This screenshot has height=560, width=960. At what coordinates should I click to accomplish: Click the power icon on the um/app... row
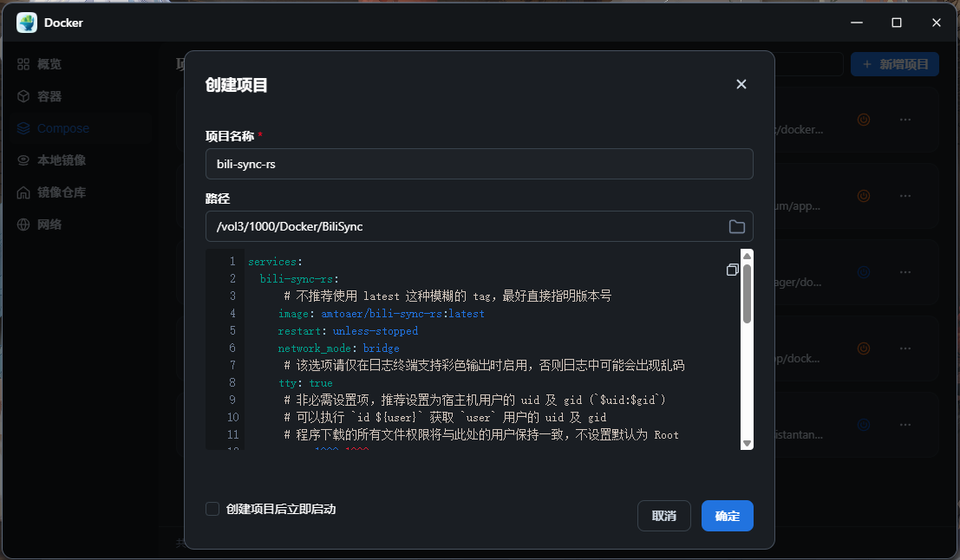(863, 196)
